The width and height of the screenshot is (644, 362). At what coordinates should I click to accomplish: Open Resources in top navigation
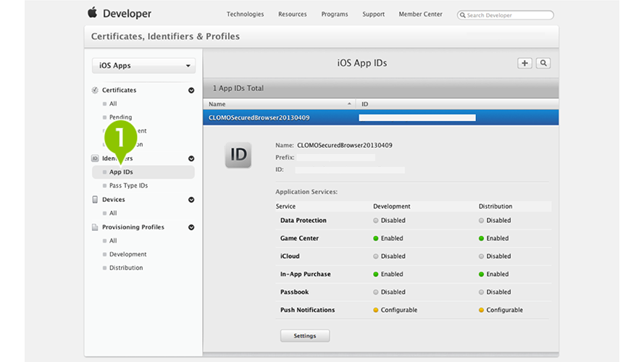(x=293, y=14)
